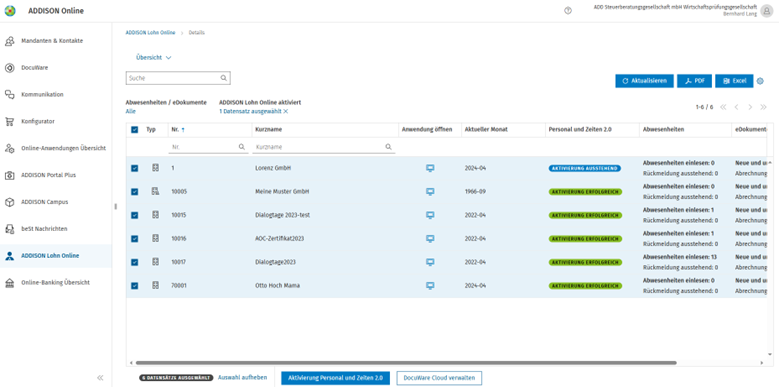The image size is (779, 387).
Task: Open application icon for Otto Hoch Mama
Action: pos(430,286)
